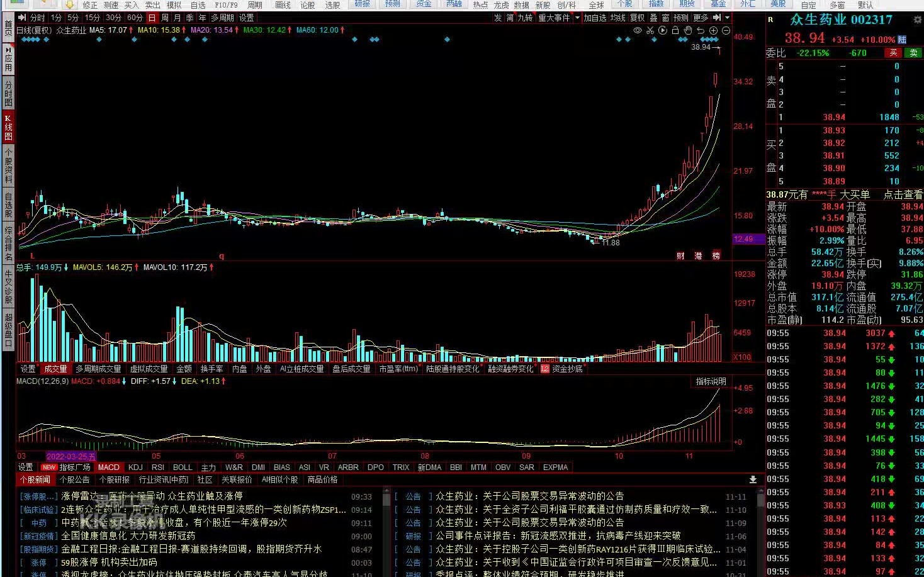The height and width of the screenshot is (577, 924).
Task: Open 牛叉诊股 in left sidebar
Action: click(8, 286)
